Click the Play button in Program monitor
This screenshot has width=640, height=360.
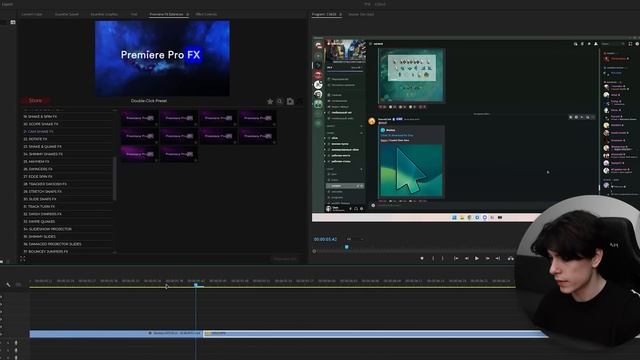click(x=476, y=258)
